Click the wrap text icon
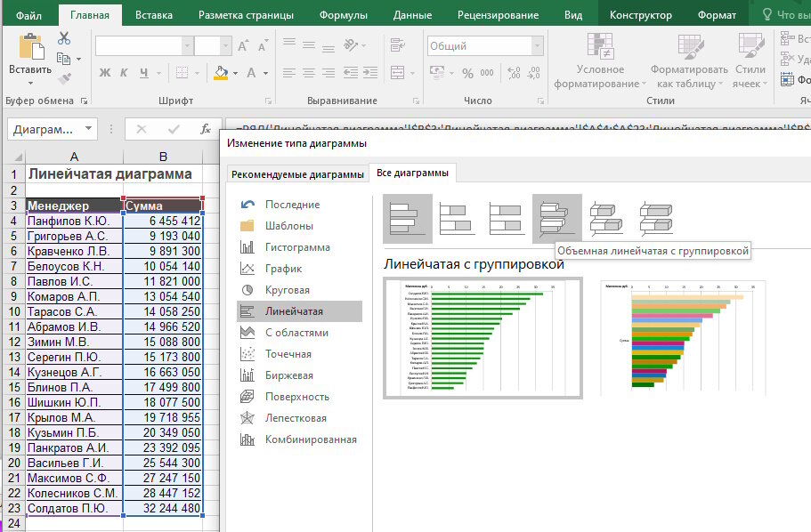Viewport: 811px width, 532px height. (x=397, y=45)
